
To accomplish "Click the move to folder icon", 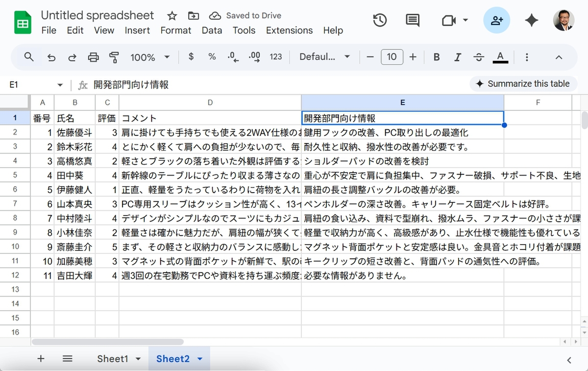I will pos(194,16).
